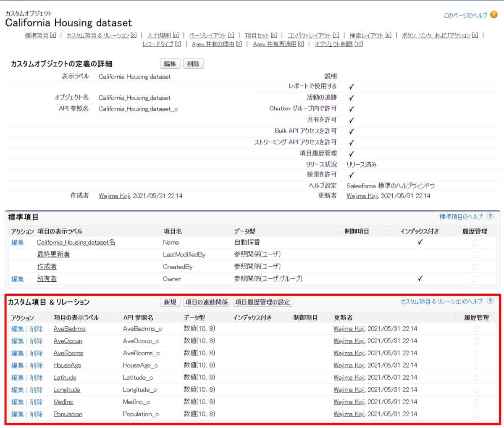Screen dimensions: 504x428
Task: Open 作成者 field label link
Action: pos(47,267)
